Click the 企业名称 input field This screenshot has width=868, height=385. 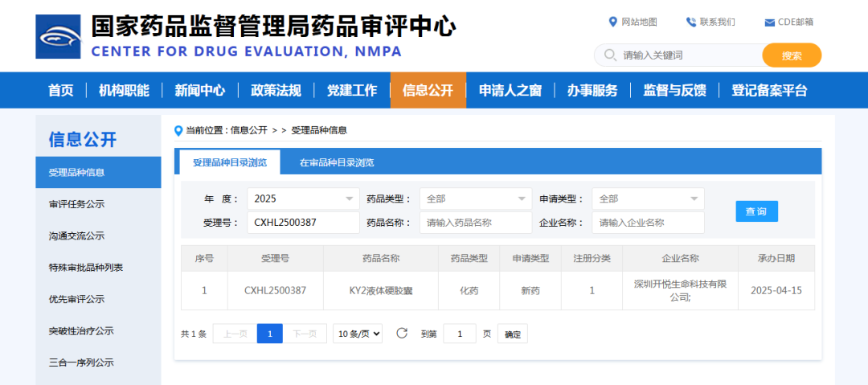click(x=649, y=223)
